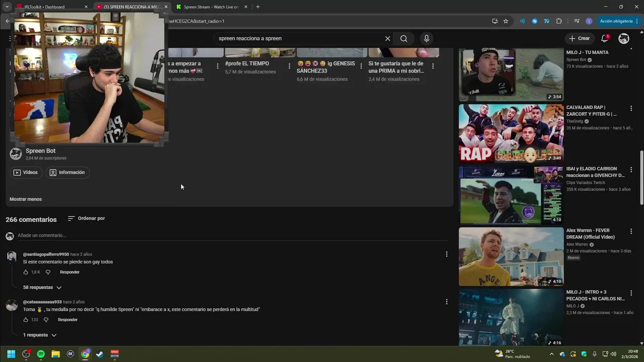Expand the 1 respuesta reply thread

pos(40,335)
